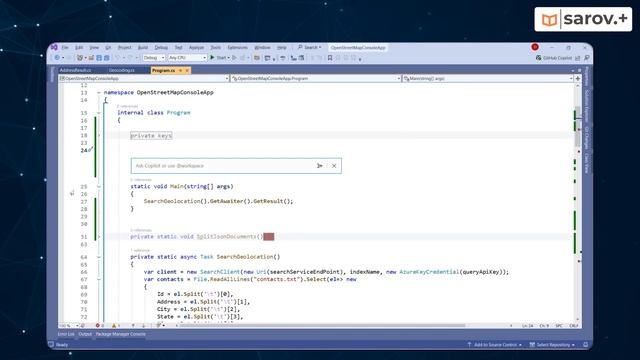Open the OpenStreetMapConsoleApp project navigation dropdown

coord(144,78)
